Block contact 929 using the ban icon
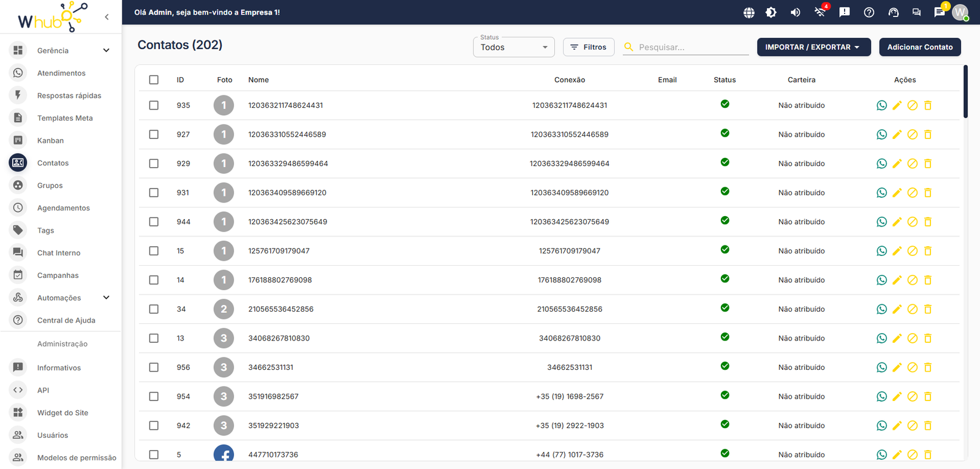Screen dimensions: 980x469 click(912, 163)
